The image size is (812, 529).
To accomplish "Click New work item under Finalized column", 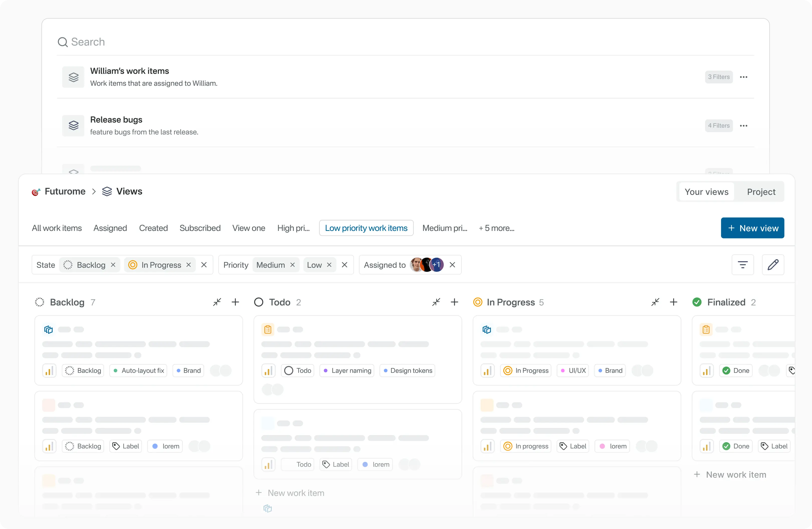I will coord(730,475).
